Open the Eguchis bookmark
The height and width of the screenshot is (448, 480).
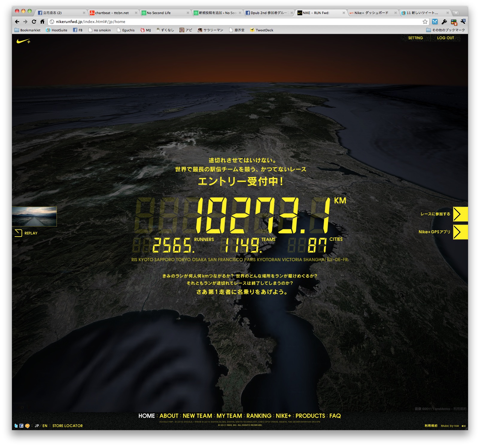click(126, 30)
